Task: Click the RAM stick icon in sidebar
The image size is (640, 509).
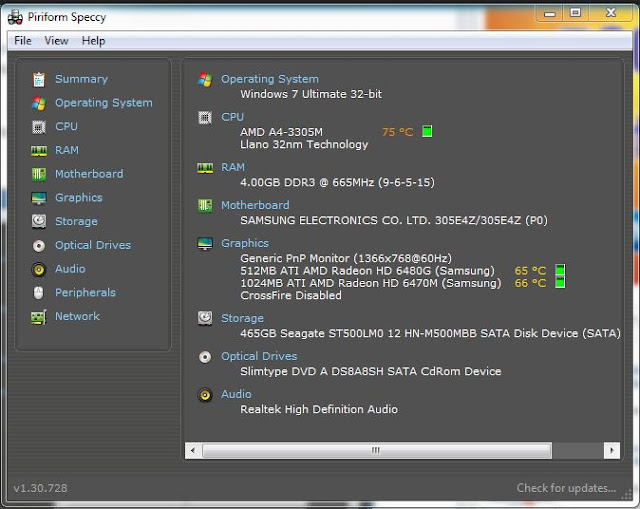Action: tap(39, 151)
